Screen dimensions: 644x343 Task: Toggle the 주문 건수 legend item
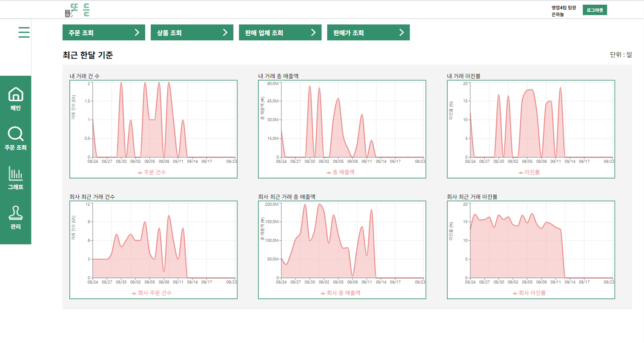tap(152, 172)
